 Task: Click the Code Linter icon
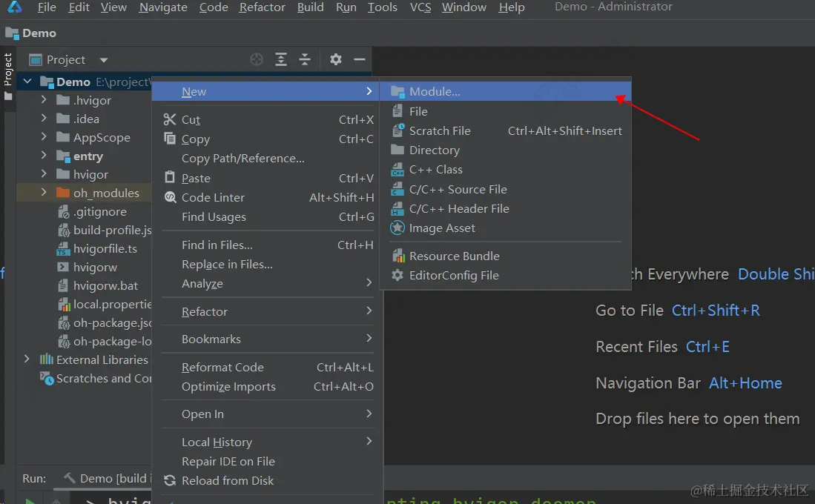click(x=170, y=197)
